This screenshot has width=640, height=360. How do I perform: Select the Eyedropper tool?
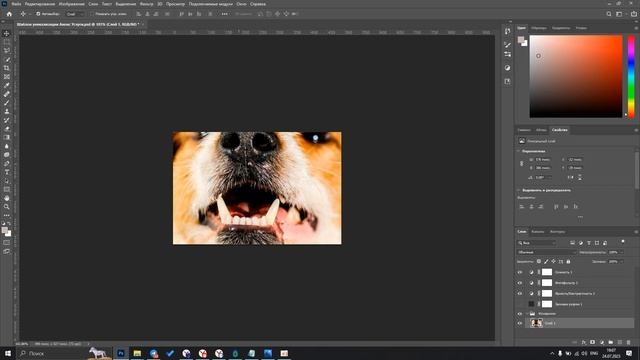[7, 85]
